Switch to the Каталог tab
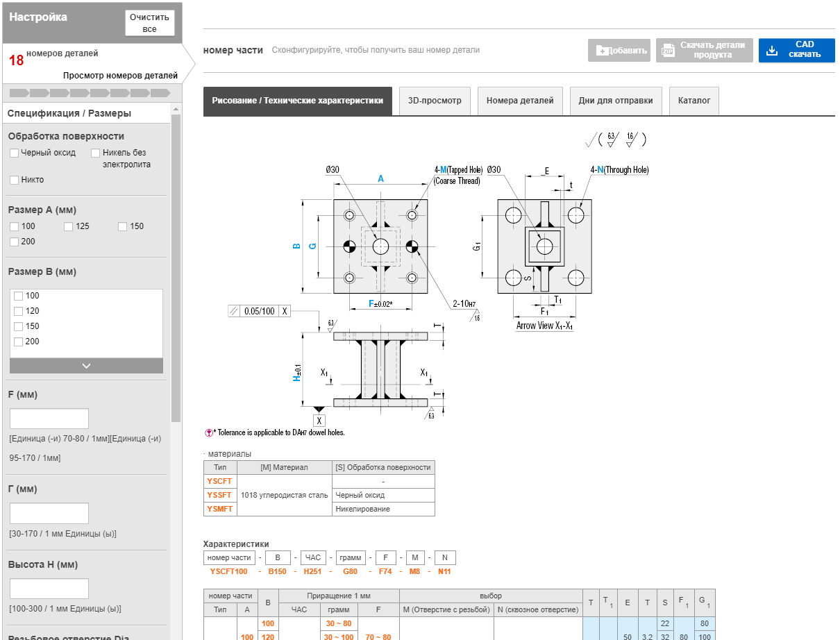Image resolution: width=840 pixels, height=640 pixels. pyautogui.click(x=694, y=101)
